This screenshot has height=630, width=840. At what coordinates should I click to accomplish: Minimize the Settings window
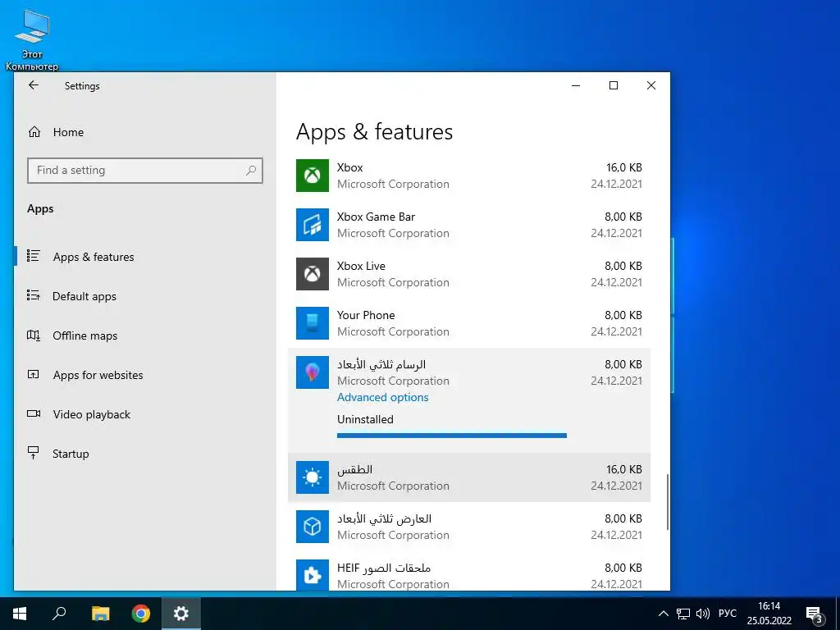[576, 85]
